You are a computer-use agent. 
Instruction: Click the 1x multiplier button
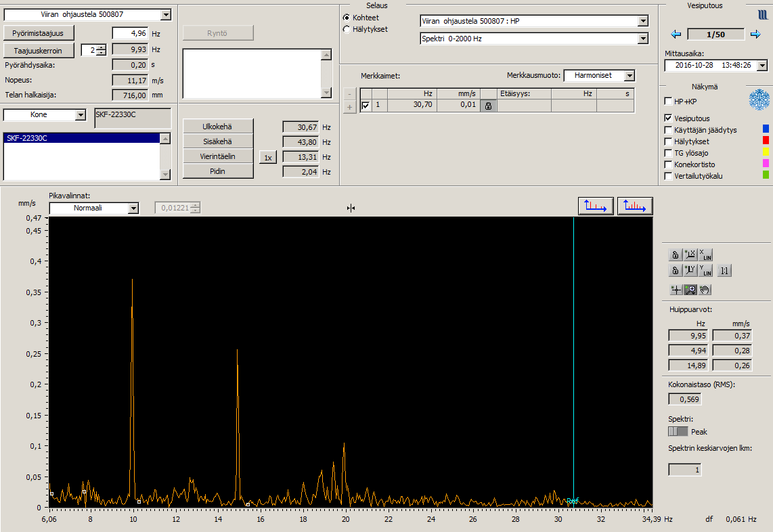click(267, 158)
